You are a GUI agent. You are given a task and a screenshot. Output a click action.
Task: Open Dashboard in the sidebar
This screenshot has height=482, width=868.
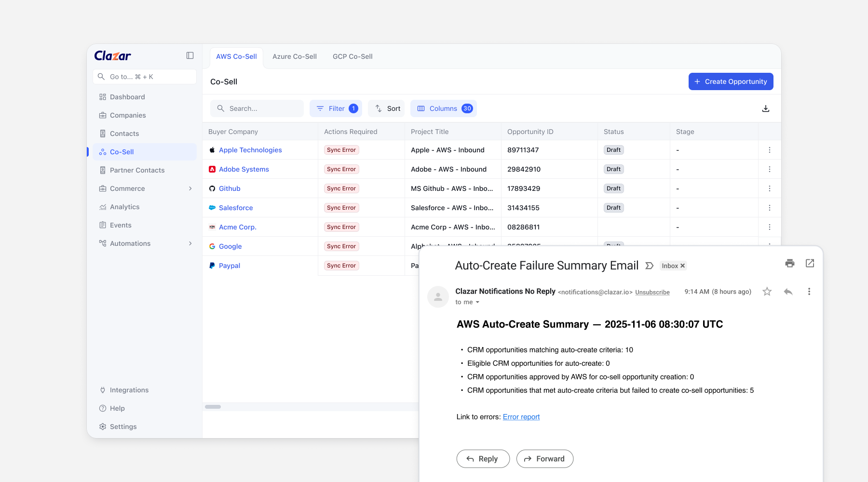[145, 97]
